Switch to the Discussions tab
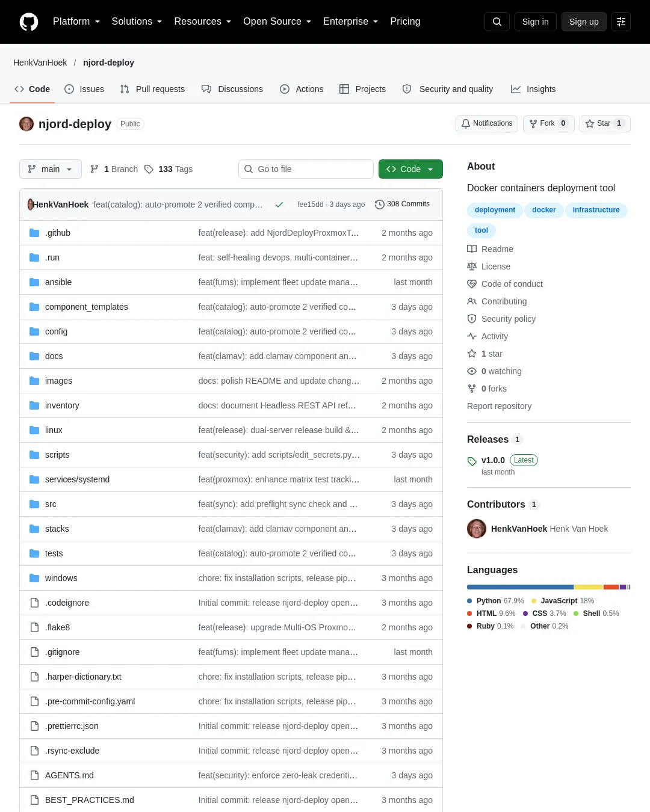The image size is (650, 812). pyautogui.click(x=232, y=89)
